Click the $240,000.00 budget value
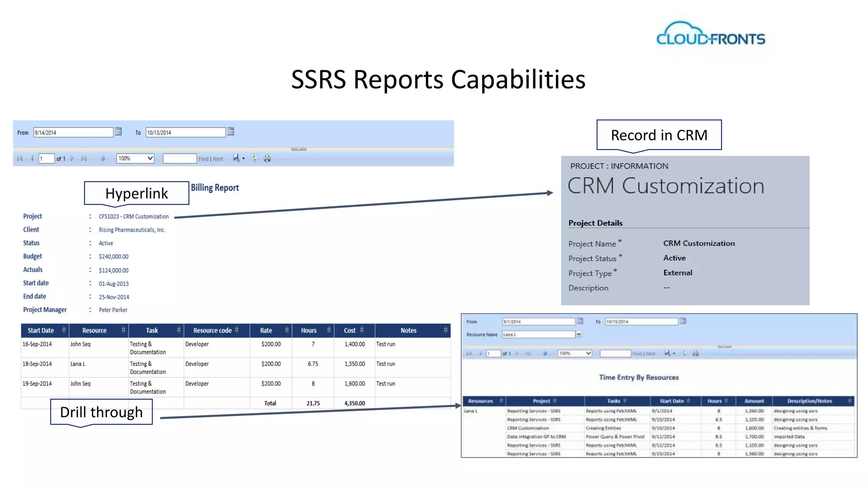 114,257
